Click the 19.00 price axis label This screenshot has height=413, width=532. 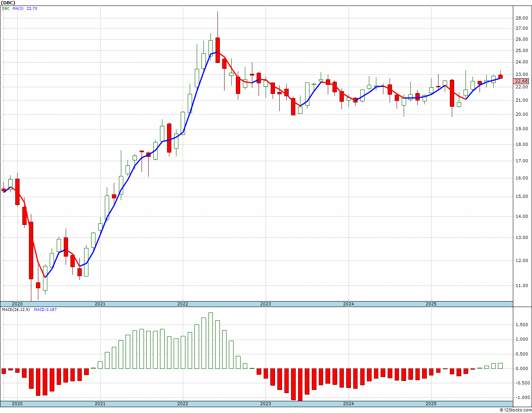[522, 129]
